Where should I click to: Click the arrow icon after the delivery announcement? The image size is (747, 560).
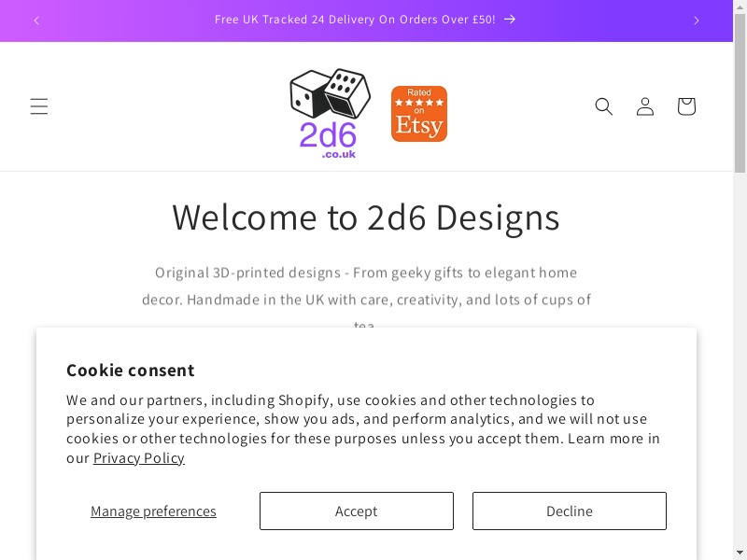coord(510,20)
